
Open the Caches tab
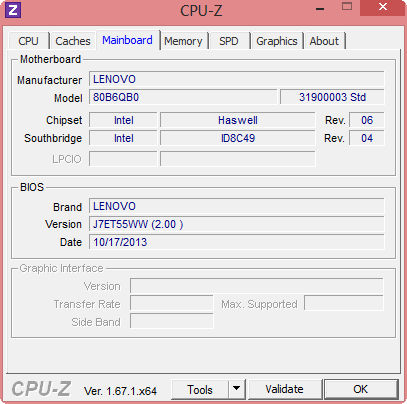(x=73, y=41)
